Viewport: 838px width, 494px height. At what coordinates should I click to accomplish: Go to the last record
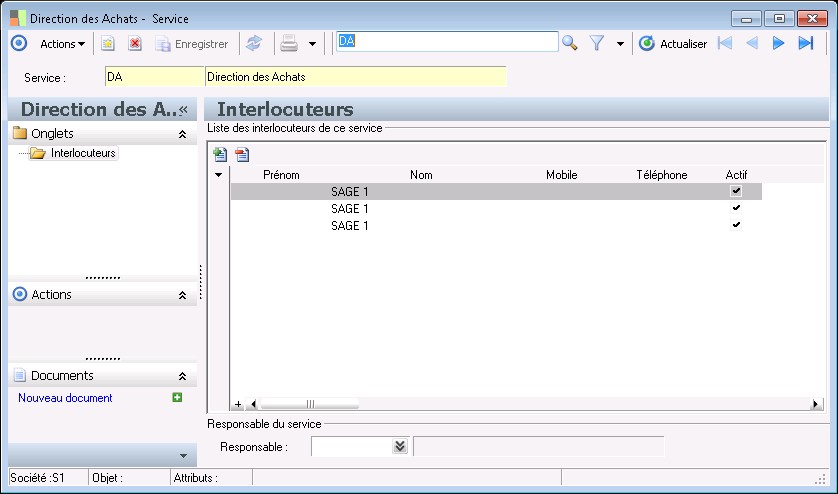tap(805, 43)
